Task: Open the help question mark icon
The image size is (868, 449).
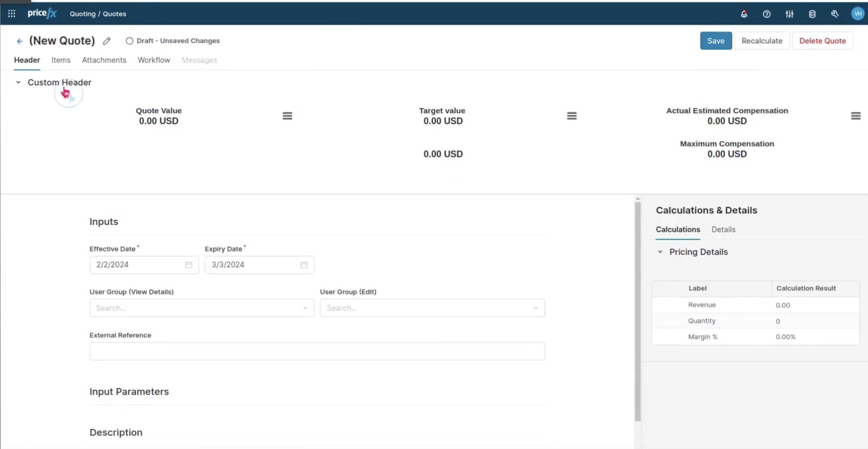Action: [x=767, y=14]
